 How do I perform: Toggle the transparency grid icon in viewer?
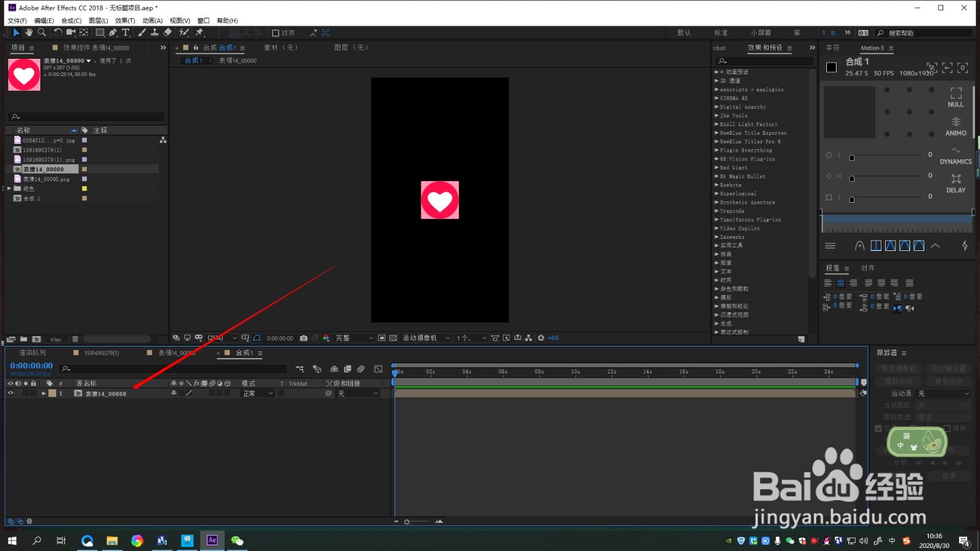point(393,338)
